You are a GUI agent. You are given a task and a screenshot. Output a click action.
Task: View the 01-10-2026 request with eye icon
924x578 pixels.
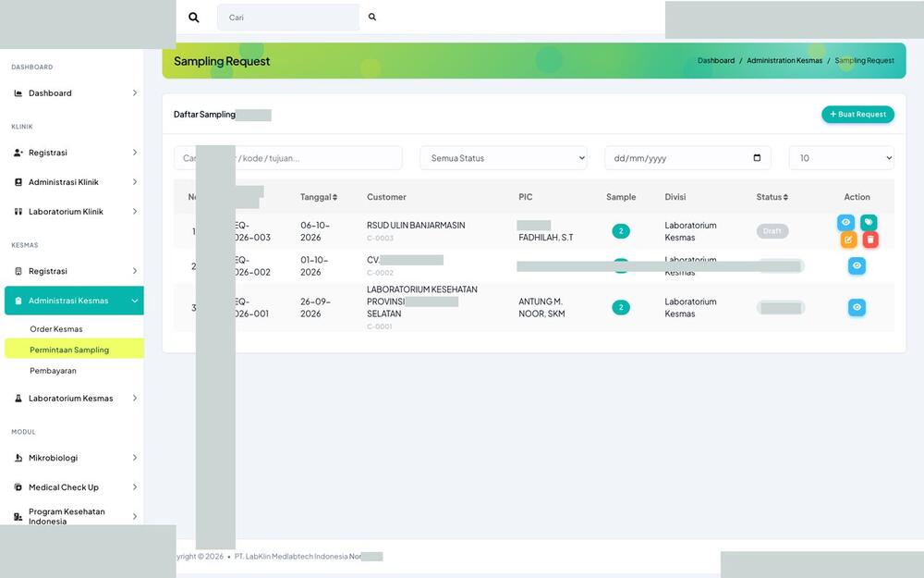coord(857,266)
